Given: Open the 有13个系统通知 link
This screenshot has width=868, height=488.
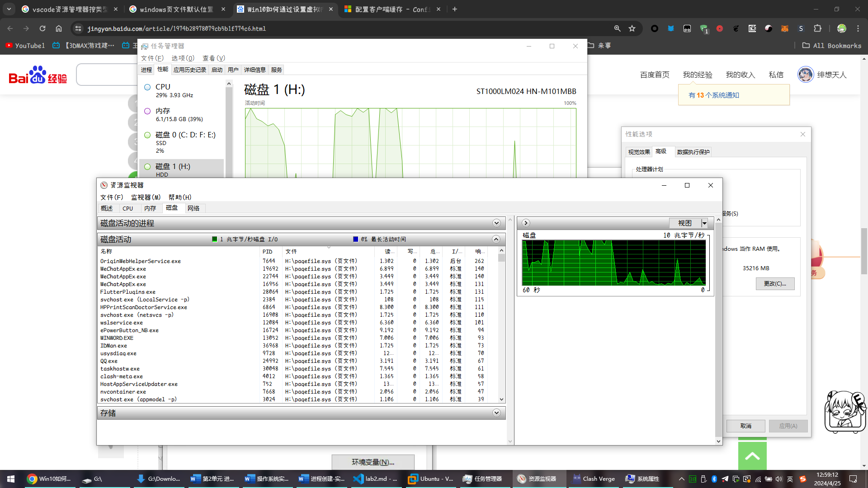Looking at the screenshot, I should coord(713,95).
